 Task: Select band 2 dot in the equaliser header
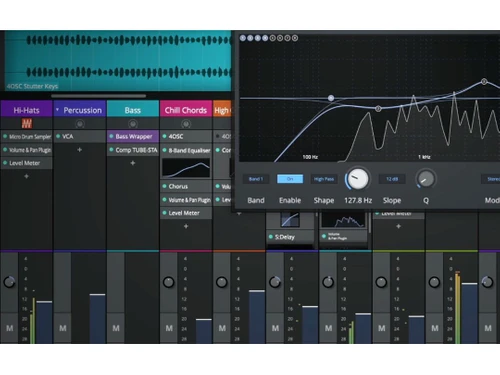coord(250,38)
